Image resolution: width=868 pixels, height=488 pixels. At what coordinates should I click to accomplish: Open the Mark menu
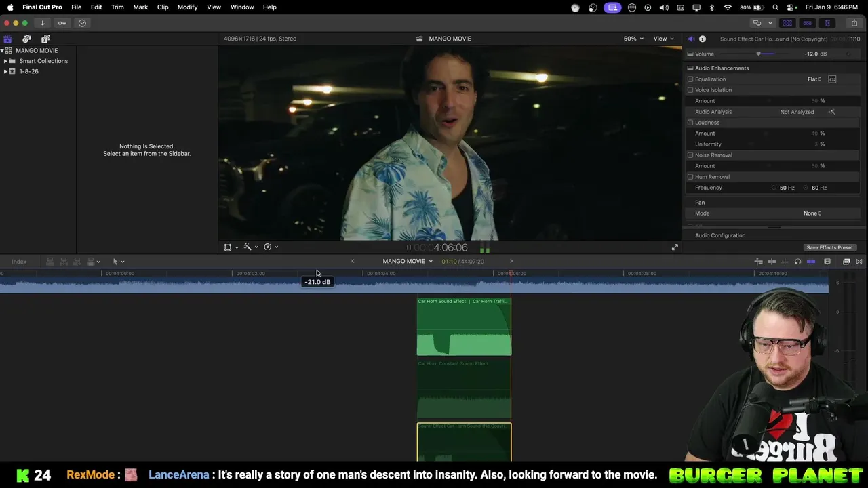click(x=140, y=7)
